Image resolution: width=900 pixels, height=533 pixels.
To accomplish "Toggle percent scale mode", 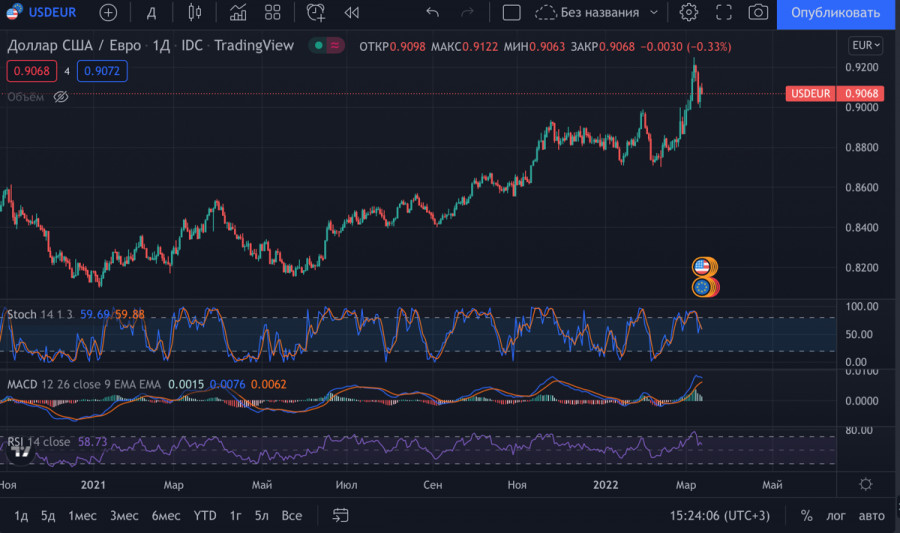I will (806, 516).
